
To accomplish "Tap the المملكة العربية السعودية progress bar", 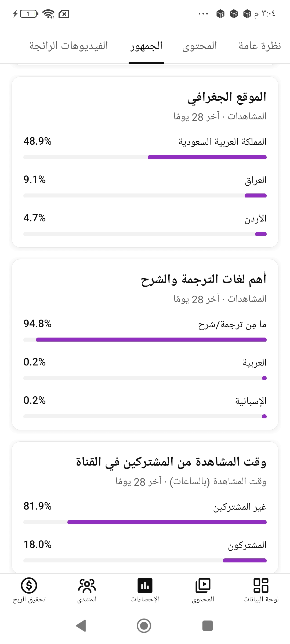I will click(145, 157).
